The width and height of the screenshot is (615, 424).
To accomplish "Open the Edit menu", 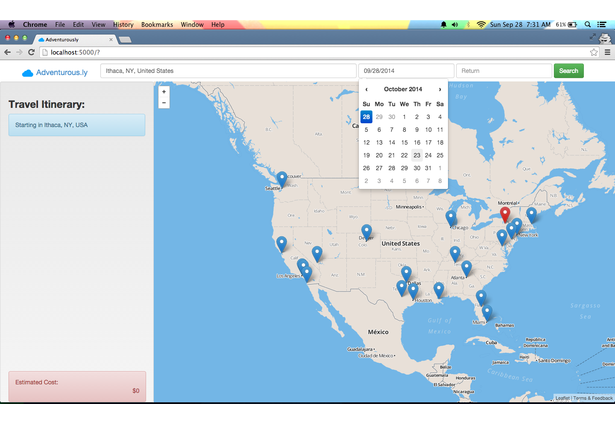I will click(78, 24).
